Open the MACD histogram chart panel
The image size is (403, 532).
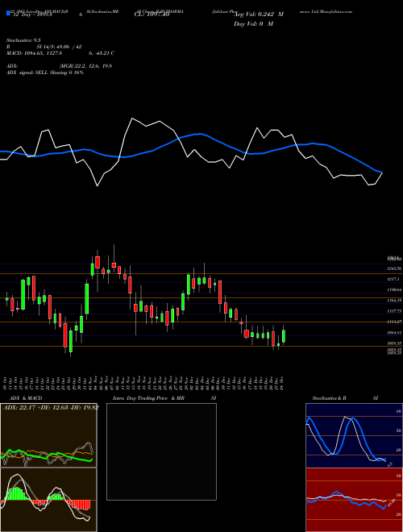click(48, 500)
